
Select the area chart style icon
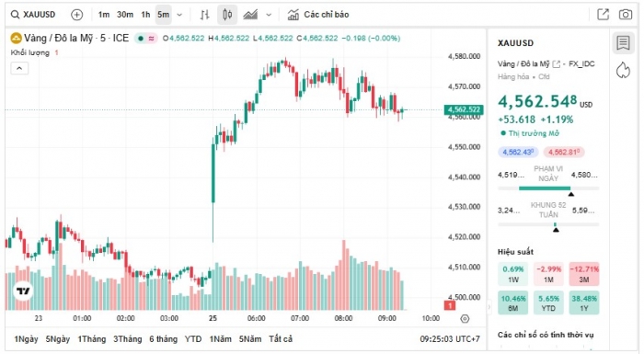pos(250,15)
